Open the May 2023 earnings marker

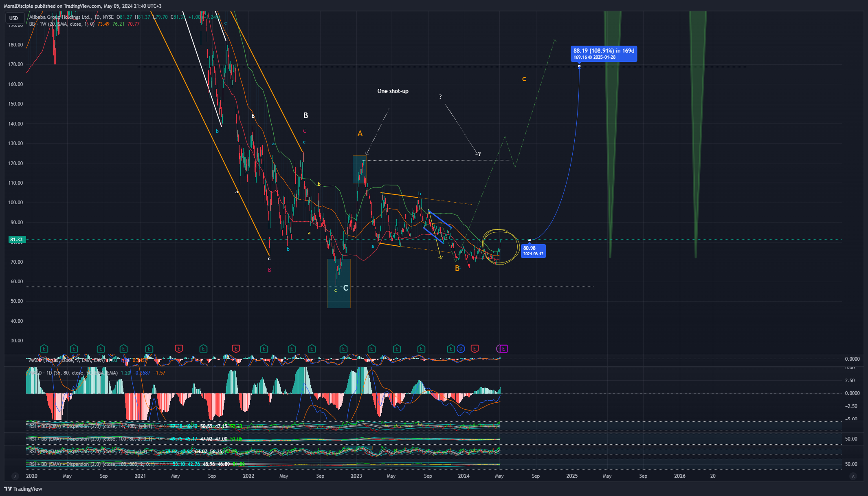point(397,348)
